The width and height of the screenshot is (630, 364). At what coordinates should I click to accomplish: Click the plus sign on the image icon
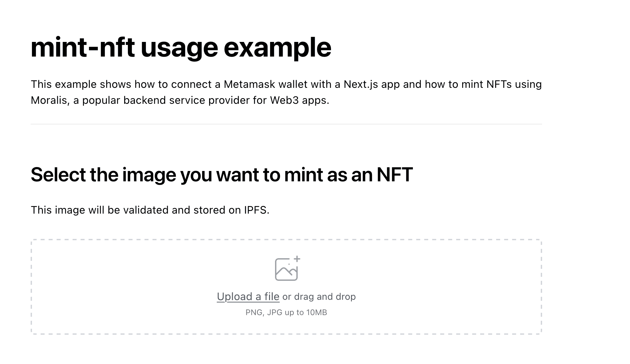297,259
